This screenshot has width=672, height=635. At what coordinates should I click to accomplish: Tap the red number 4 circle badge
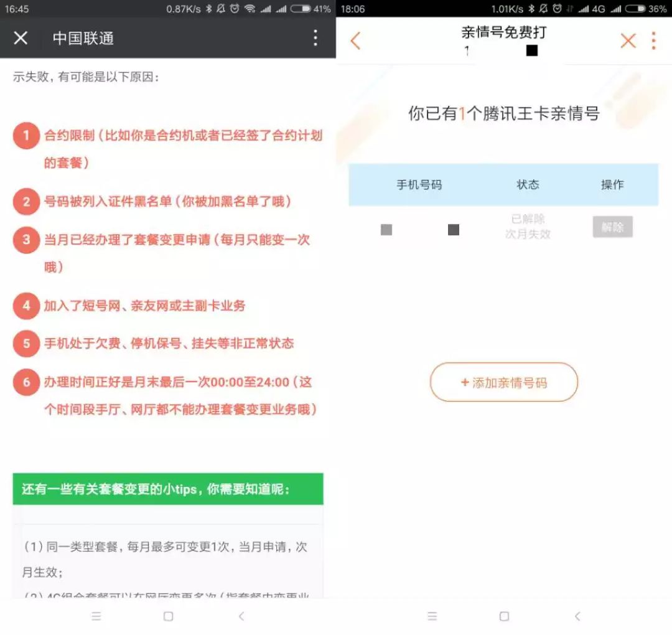click(26, 306)
